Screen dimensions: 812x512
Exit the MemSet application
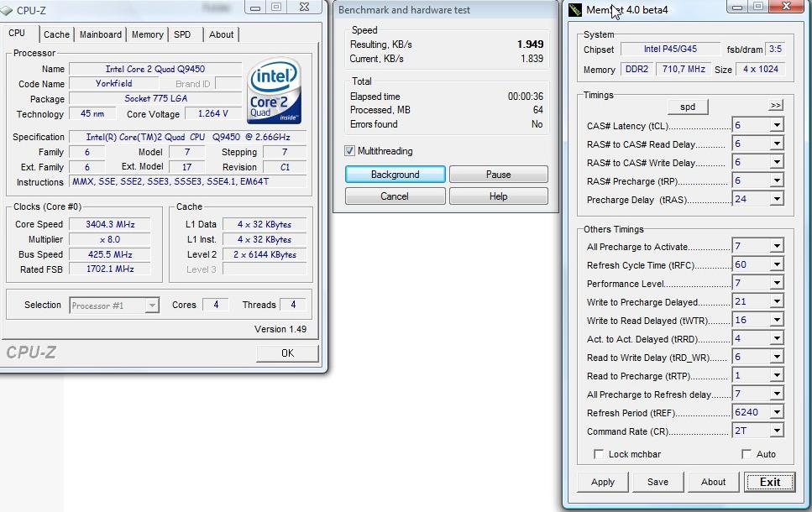[x=770, y=482]
